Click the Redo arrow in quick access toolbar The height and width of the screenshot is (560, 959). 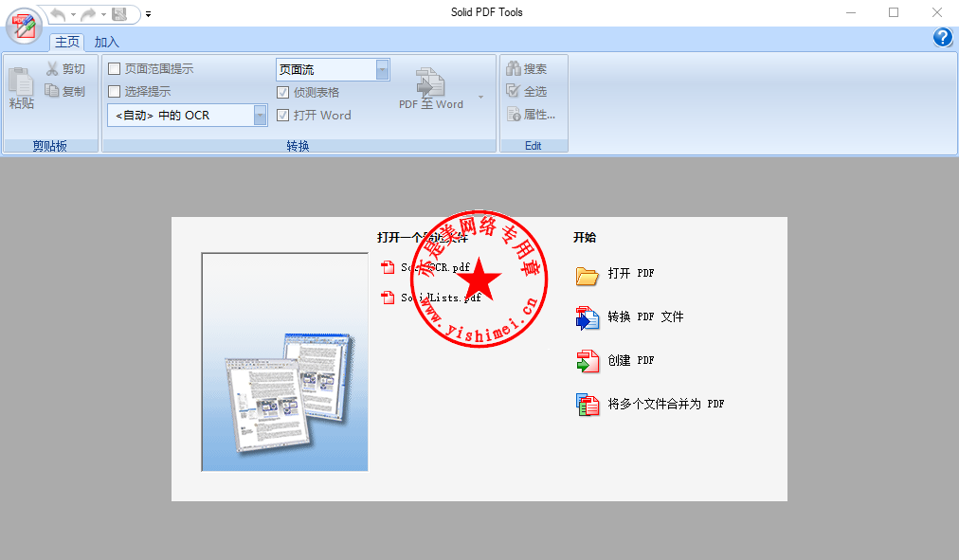[89, 14]
